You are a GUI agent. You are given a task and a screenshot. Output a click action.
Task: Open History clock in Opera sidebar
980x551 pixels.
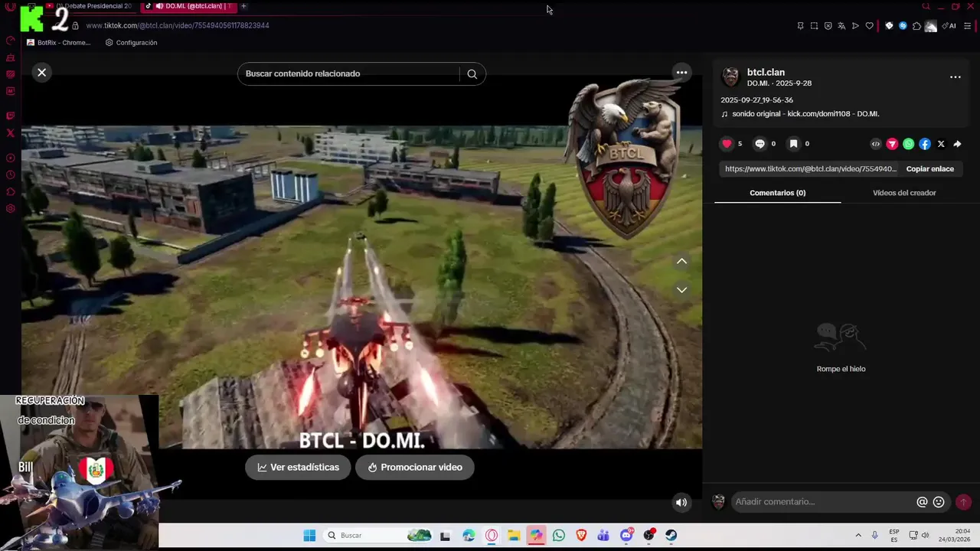pyautogui.click(x=11, y=175)
